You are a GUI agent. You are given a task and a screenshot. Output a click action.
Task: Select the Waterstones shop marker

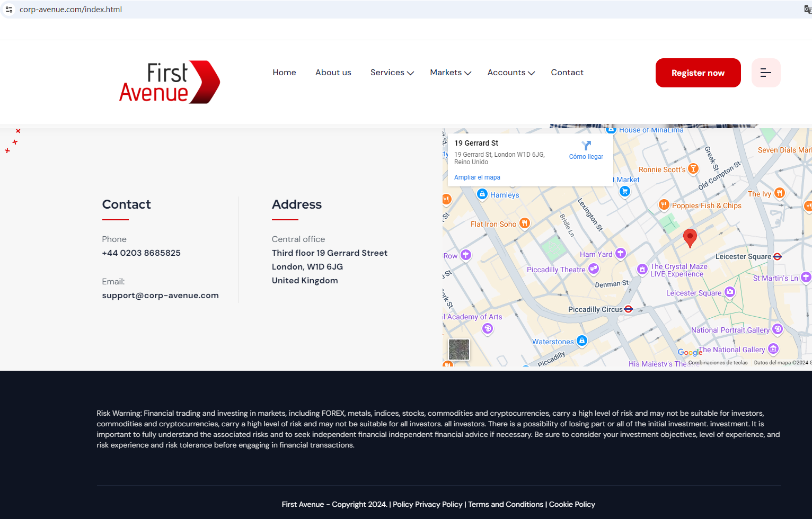(582, 341)
